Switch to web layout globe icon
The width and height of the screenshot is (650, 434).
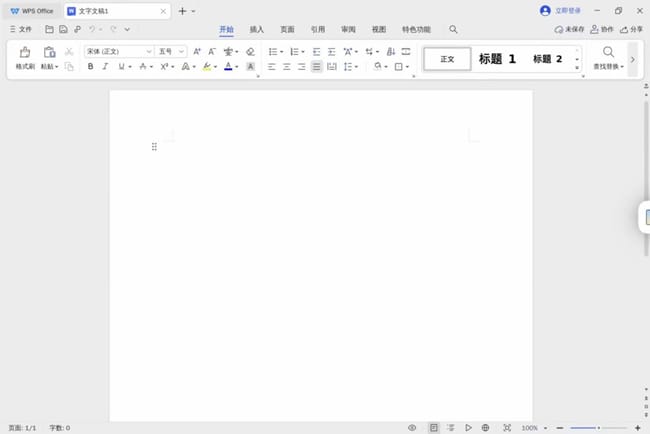485,427
